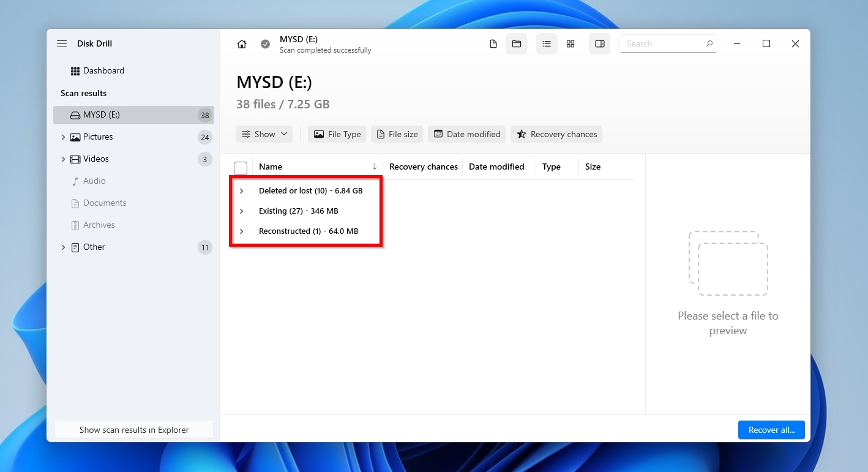
Task: Open the Archives category
Action: [x=133, y=225]
